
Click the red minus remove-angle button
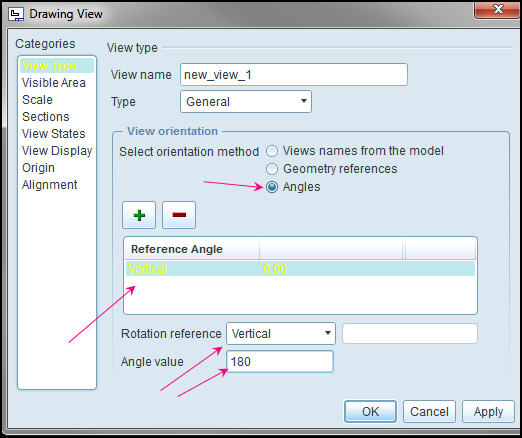click(x=179, y=215)
